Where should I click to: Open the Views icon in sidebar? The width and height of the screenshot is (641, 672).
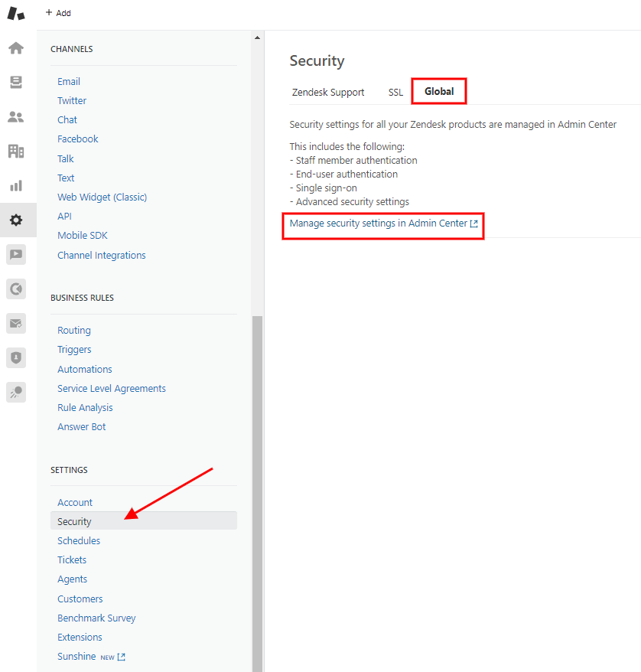(x=16, y=83)
